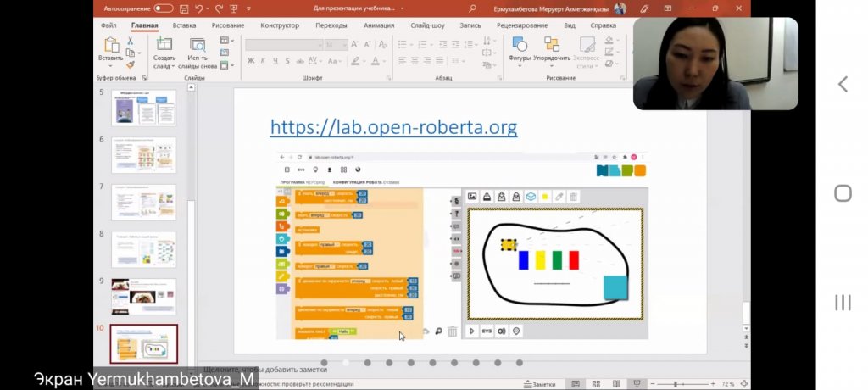Switch to Normal view icon in status bar

[x=576, y=384]
